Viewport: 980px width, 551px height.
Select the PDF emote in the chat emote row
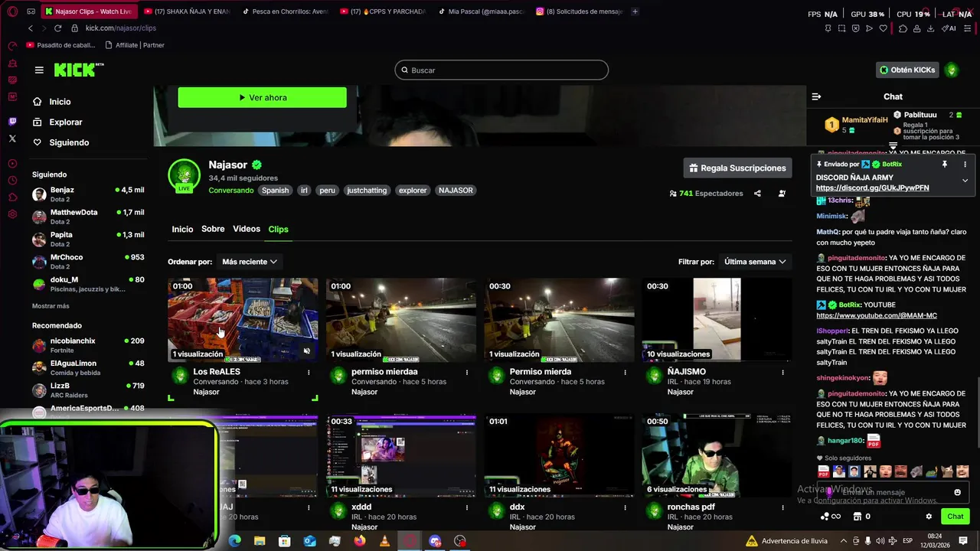824,471
